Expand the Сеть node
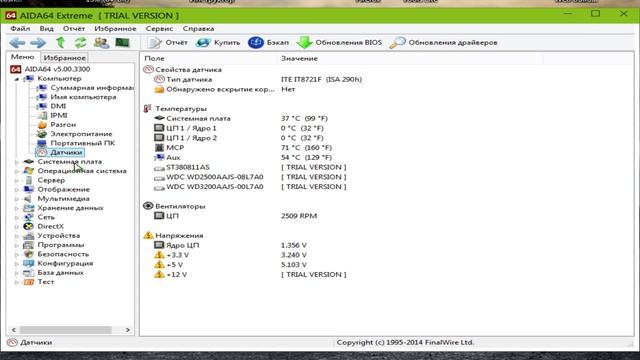 click(17, 218)
